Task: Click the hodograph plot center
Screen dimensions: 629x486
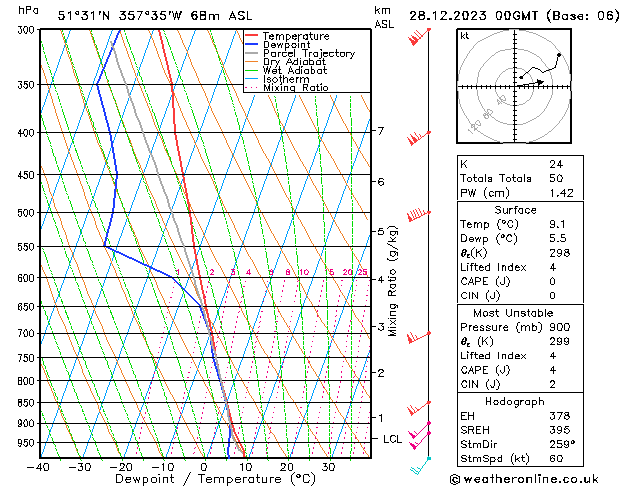Action: (x=515, y=86)
